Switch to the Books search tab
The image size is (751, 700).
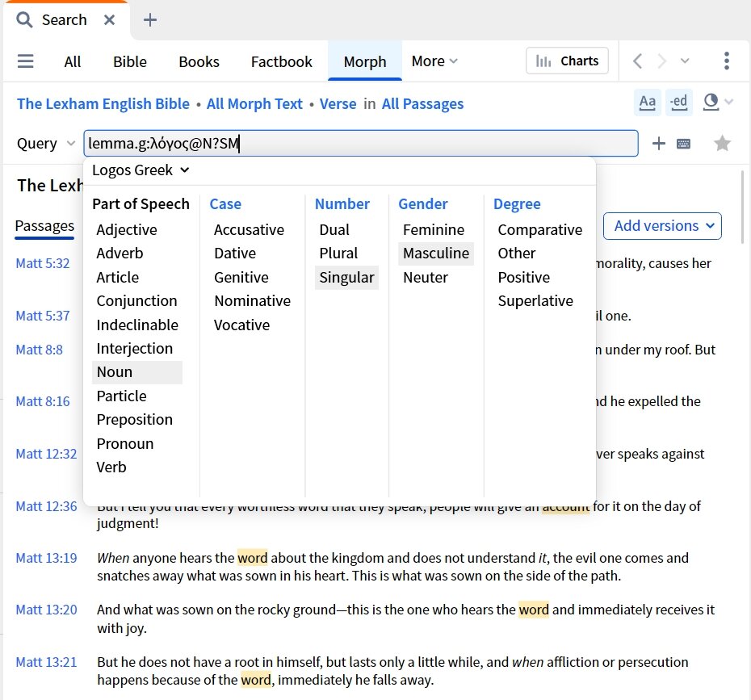tap(199, 61)
